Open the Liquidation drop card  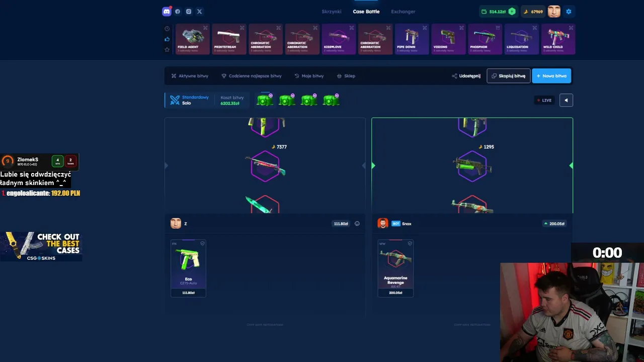(x=522, y=39)
